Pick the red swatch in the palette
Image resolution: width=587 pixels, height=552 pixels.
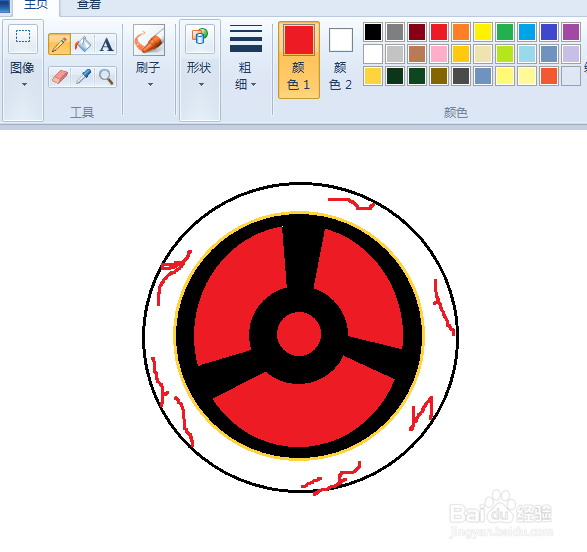pos(439,32)
